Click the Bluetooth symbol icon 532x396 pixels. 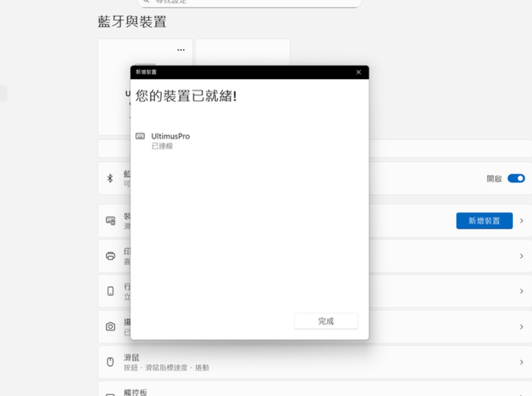tap(110, 178)
